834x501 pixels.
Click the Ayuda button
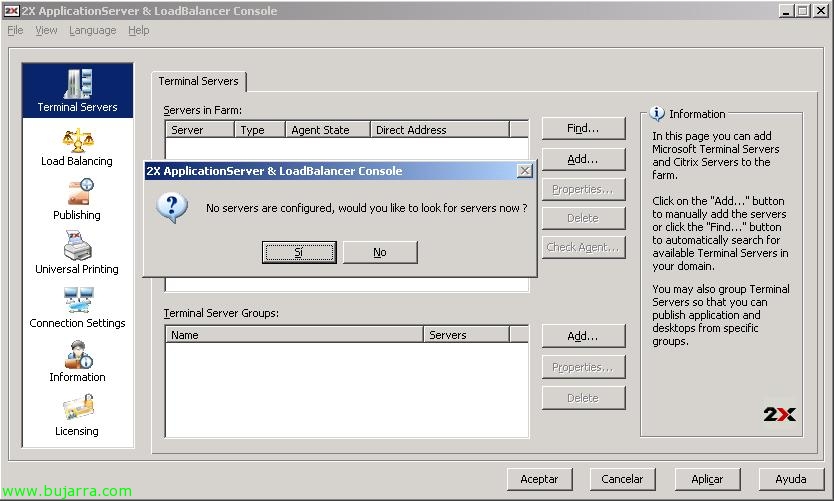[x=791, y=479]
